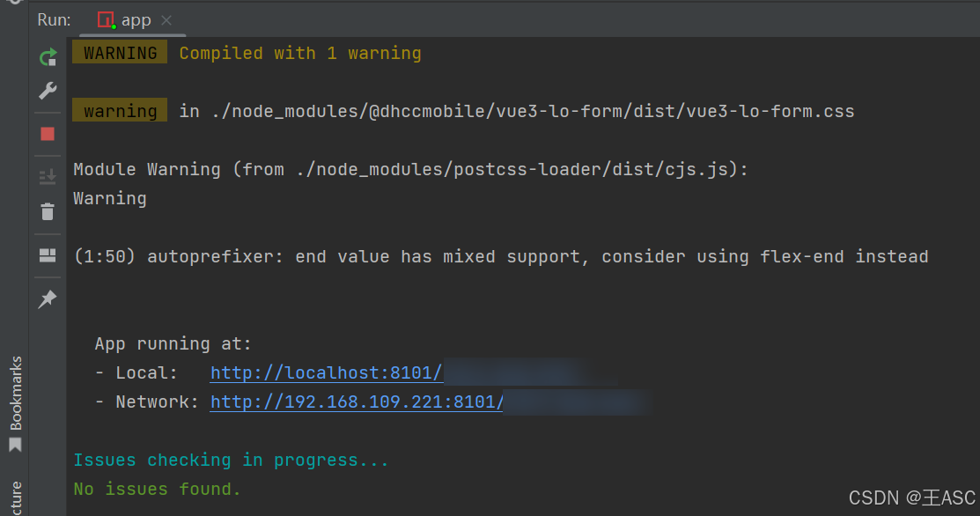980x516 pixels.
Task: Click the scroll to end icon
Action: (x=48, y=177)
